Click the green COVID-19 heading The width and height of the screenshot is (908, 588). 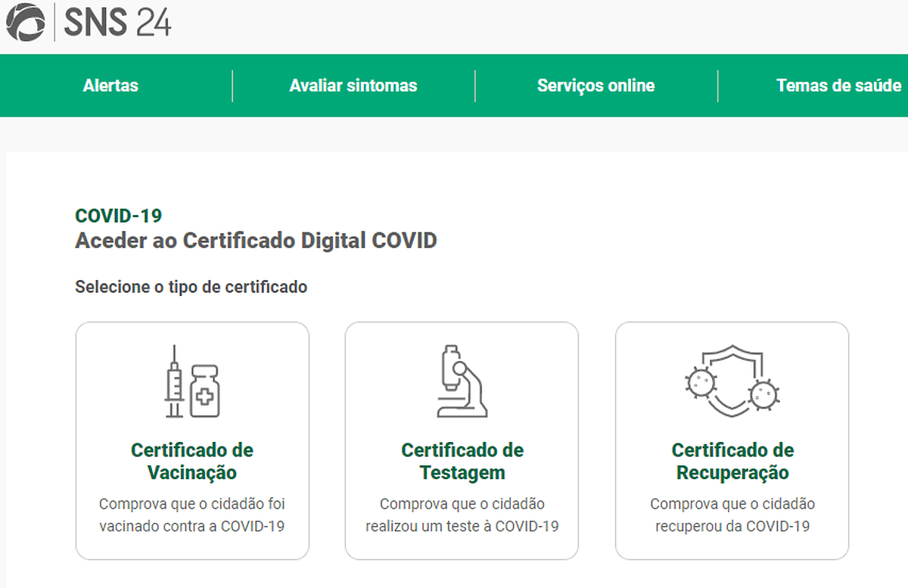click(x=119, y=216)
